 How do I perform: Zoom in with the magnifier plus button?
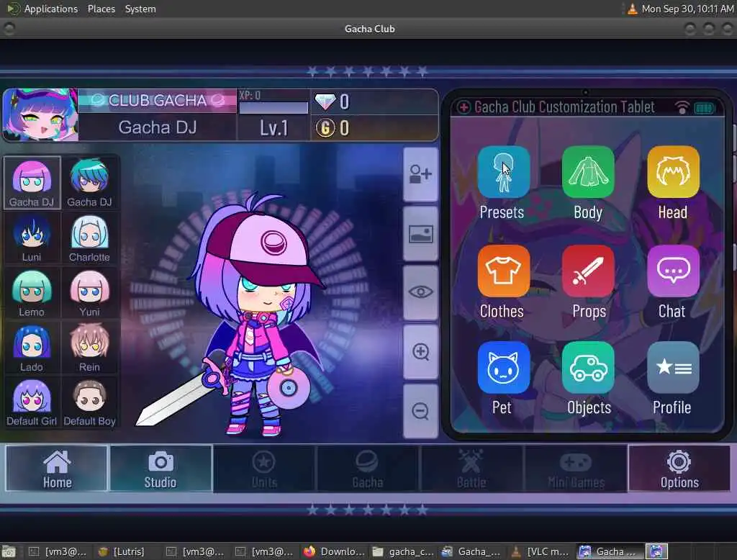pyautogui.click(x=420, y=352)
